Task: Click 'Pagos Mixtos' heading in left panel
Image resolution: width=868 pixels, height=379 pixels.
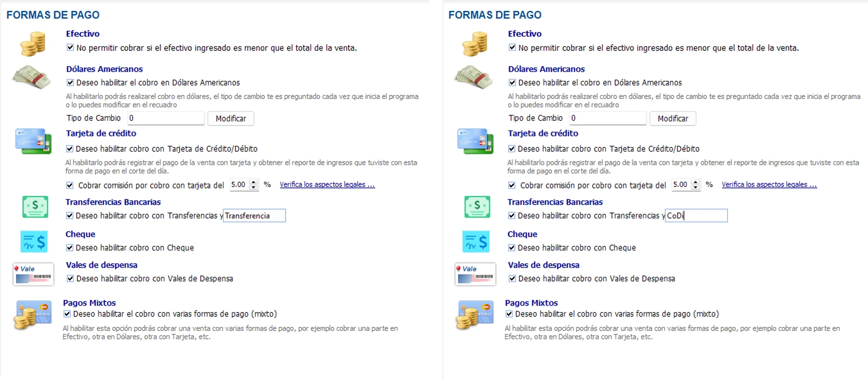Action: point(90,303)
